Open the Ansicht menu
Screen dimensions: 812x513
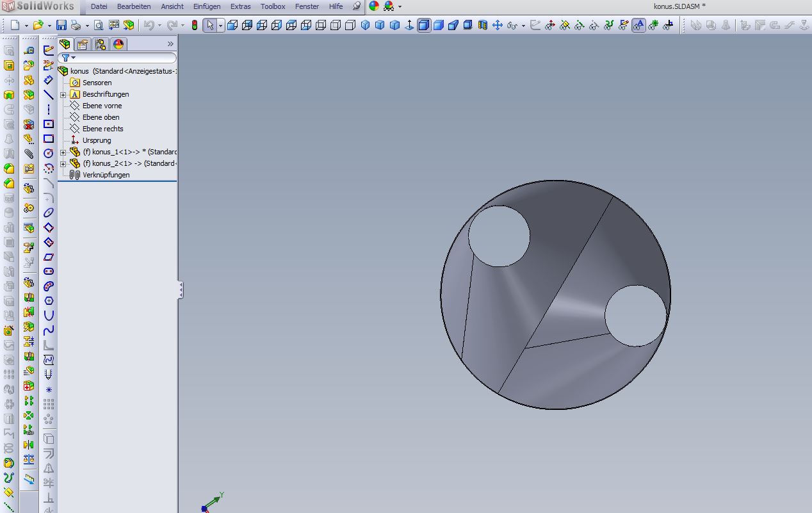172,6
